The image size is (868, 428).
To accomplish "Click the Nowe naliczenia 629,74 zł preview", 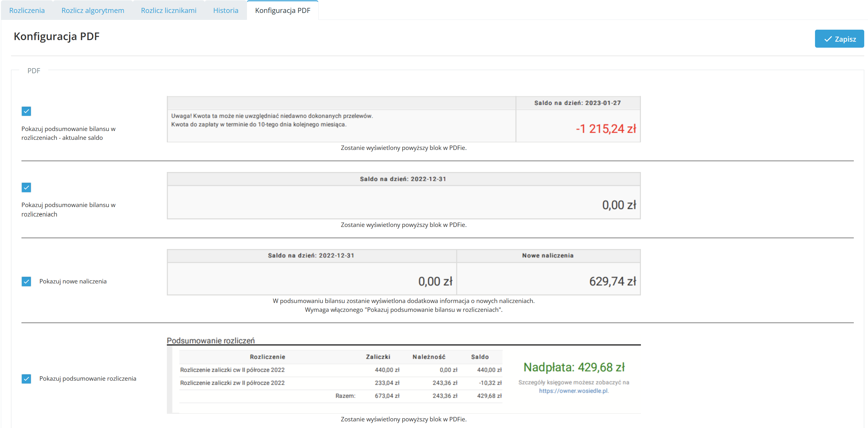I will 612,281.
